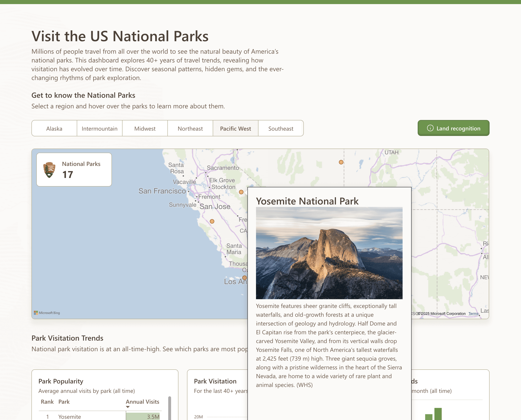The height and width of the screenshot is (420, 521).
Task: Select the Intermountain region tab
Action: [x=99, y=128]
